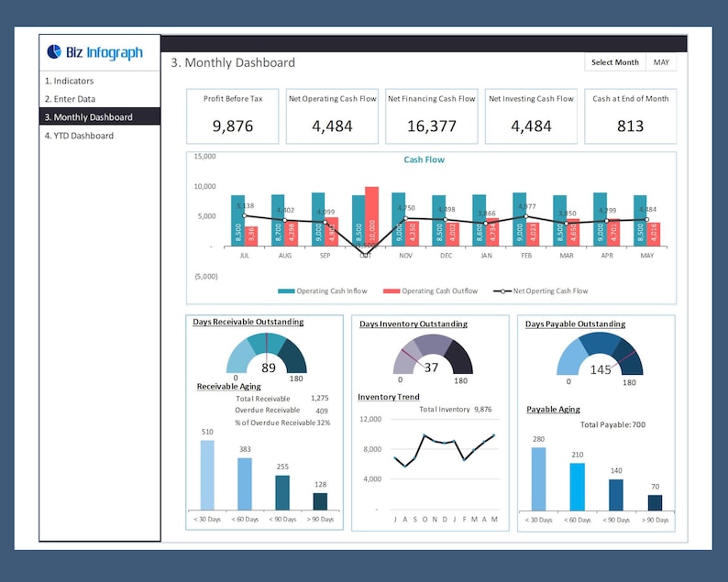Screen dimensions: 728x582
Task: Select the OCT red outflow bar 10,000
Action: [x=372, y=216]
